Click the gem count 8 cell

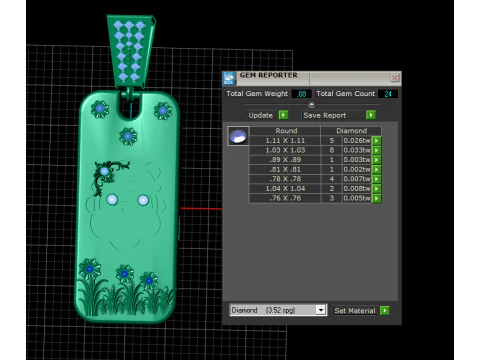331,150
